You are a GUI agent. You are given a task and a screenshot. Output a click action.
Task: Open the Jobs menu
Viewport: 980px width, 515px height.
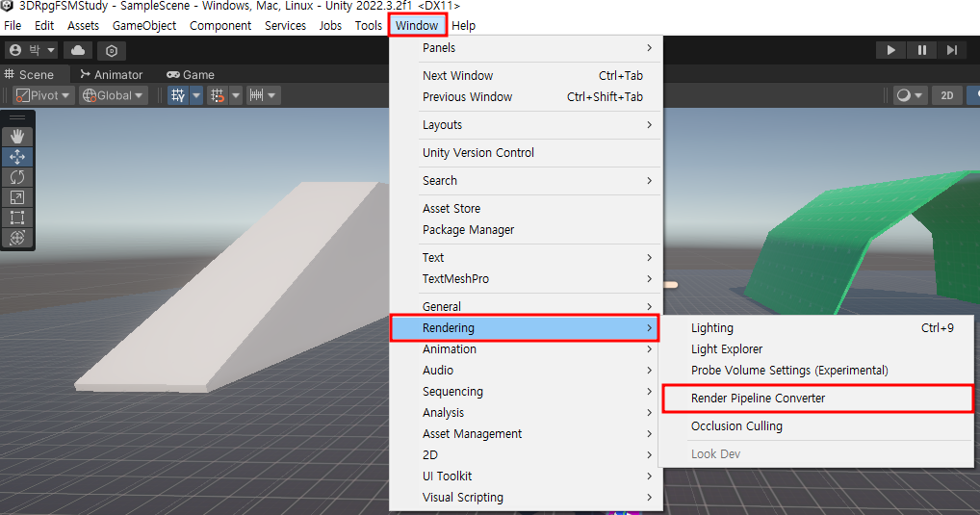click(x=330, y=26)
